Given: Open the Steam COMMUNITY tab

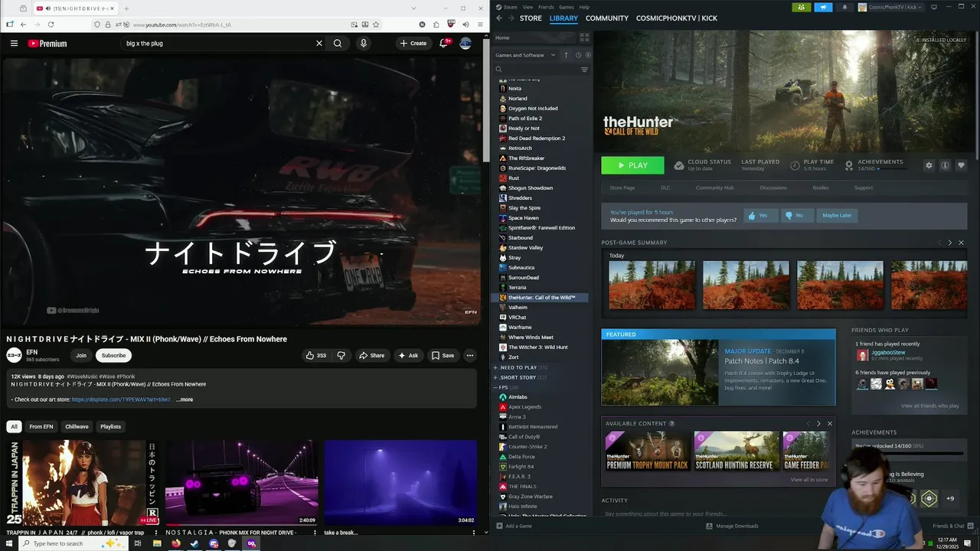Looking at the screenshot, I should 607,18.
